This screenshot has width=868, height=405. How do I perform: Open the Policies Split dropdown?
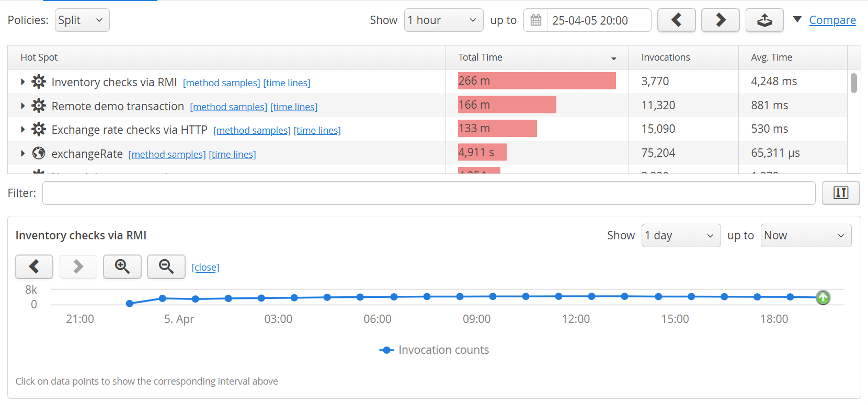(82, 20)
